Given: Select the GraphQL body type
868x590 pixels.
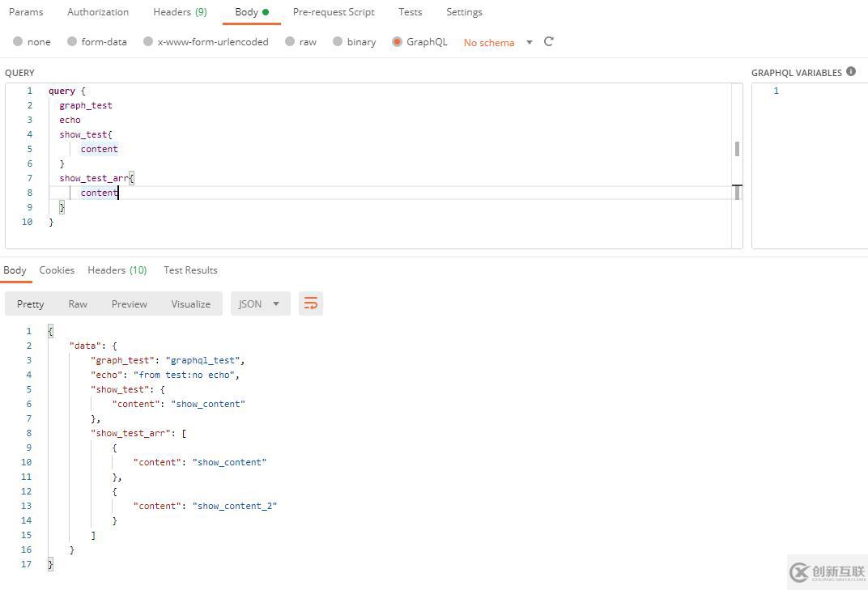Looking at the screenshot, I should [x=419, y=41].
